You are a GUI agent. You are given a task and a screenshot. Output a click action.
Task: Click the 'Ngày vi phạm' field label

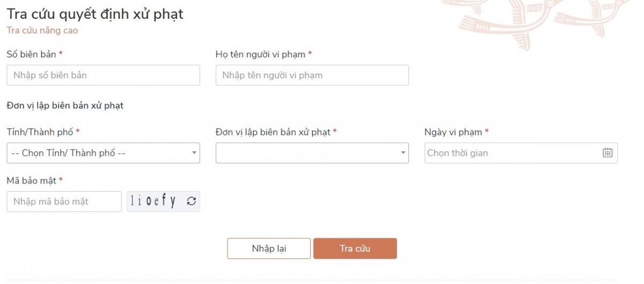[x=453, y=132]
